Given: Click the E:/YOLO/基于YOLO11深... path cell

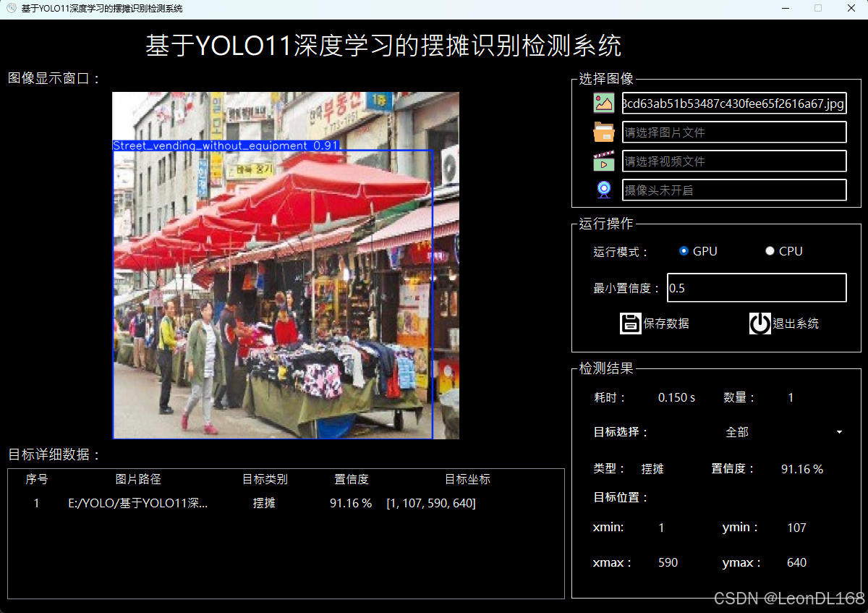Looking at the screenshot, I should pyautogui.click(x=138, y=503).
